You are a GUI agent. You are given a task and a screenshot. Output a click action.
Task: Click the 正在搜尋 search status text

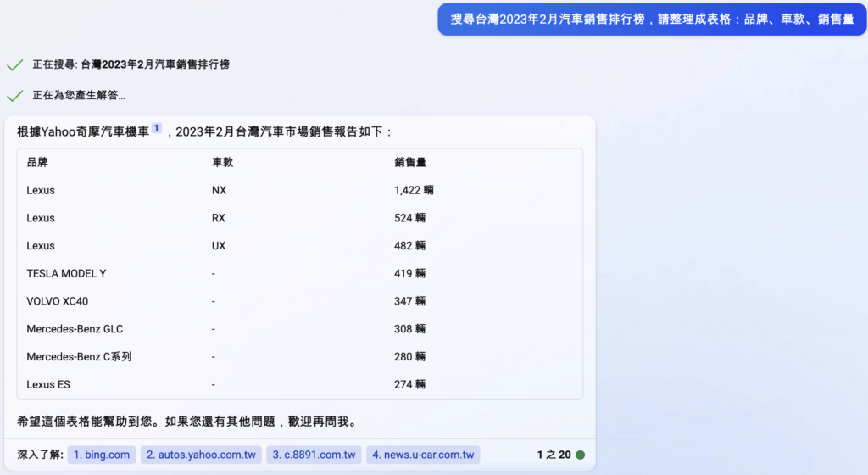pos(131,64)
